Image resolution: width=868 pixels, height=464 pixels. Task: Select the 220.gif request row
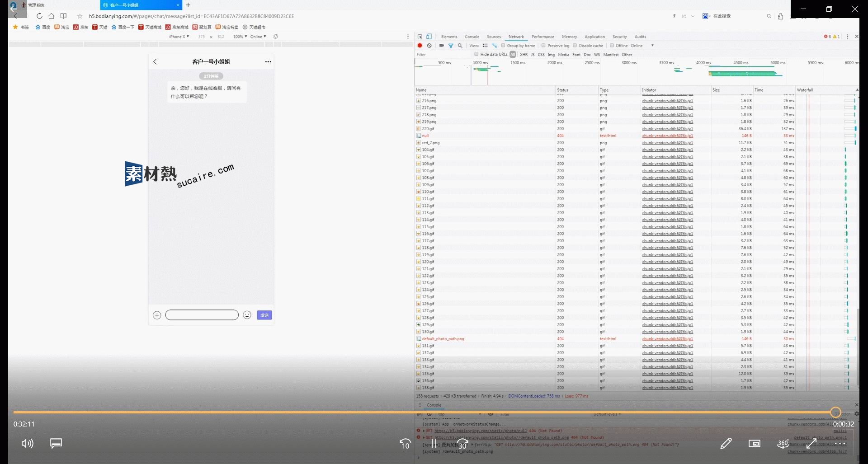point(636,129)
